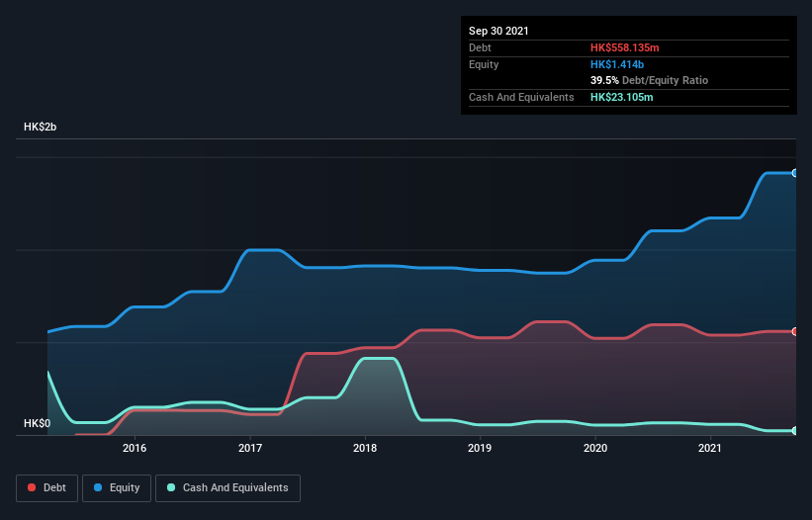The height and width of the screenshot is (520, 812).
Task: Toggle the Debt series legend button
Action: pyautogui.click(x=47, y=488)
